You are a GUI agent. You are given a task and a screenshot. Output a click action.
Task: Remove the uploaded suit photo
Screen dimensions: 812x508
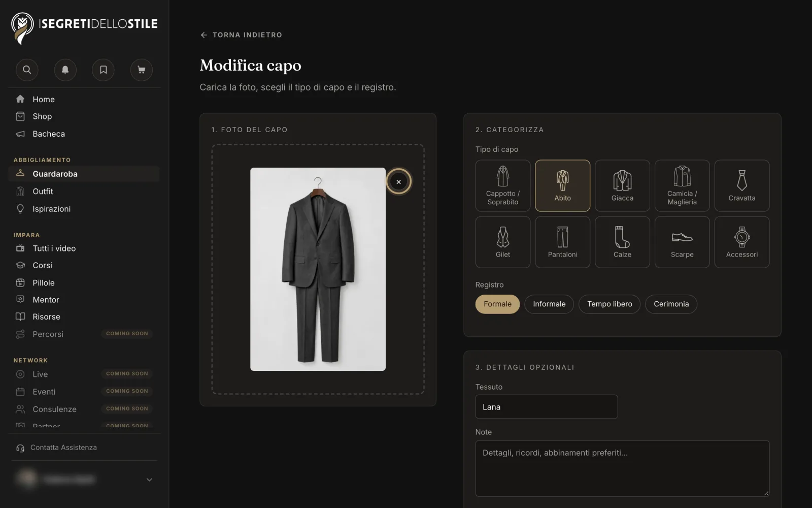coord(398,182)
